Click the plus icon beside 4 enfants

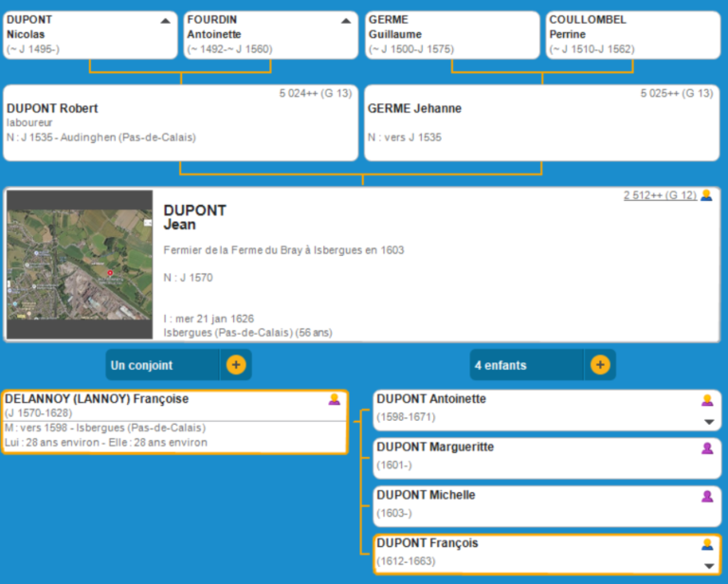(x=600, y=365)
